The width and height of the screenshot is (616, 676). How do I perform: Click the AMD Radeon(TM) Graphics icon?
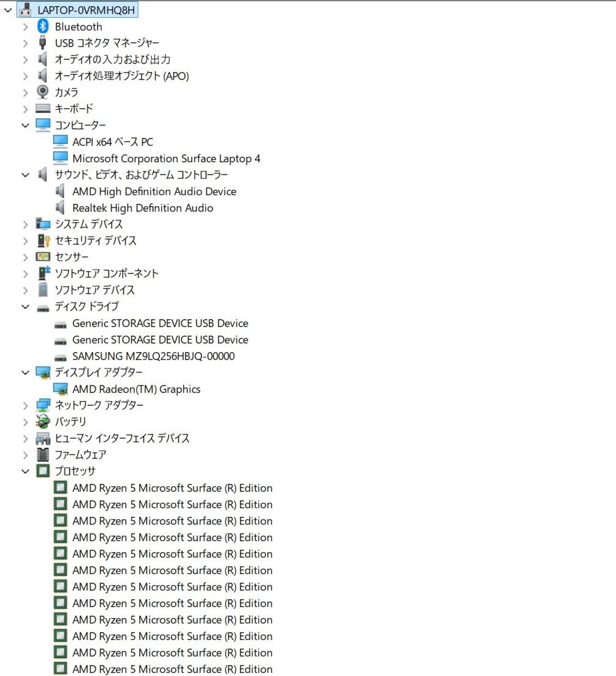60,389
